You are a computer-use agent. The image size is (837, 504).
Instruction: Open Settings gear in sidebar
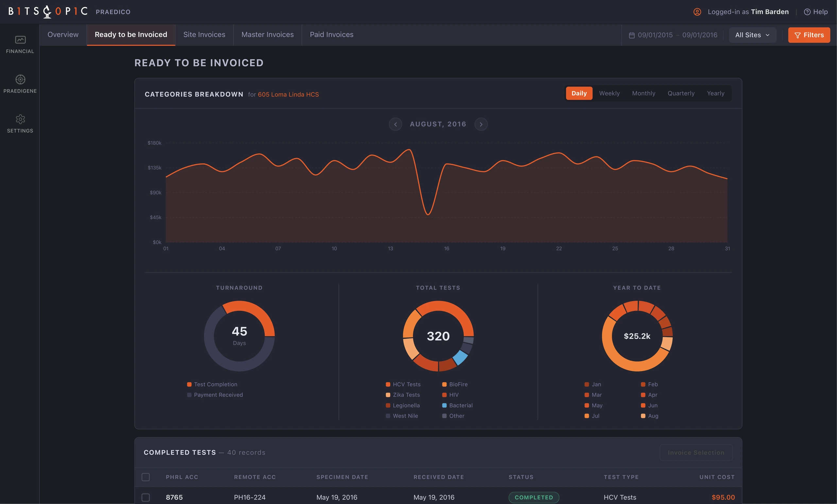20,119
